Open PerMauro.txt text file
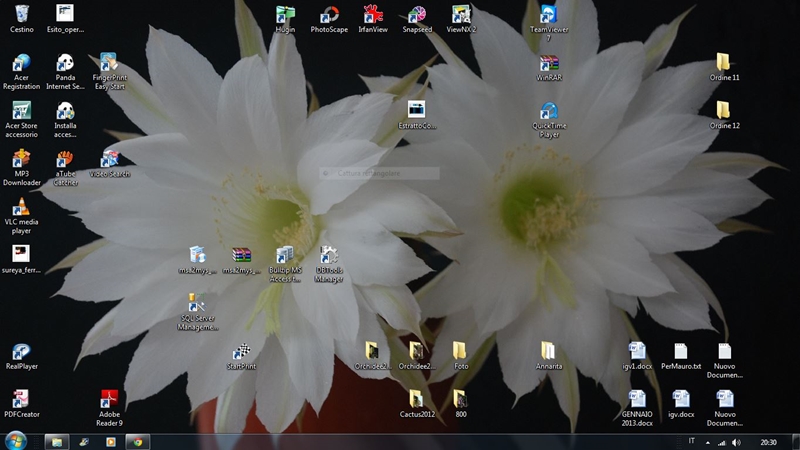Screen dimensions: 800x450 click(x=681, y=356)
